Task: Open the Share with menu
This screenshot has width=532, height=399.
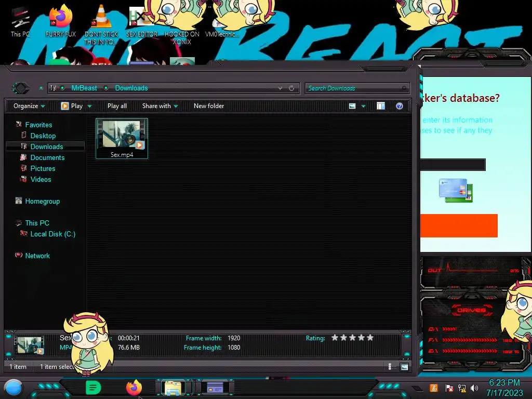Action: [x=160, y=106]
